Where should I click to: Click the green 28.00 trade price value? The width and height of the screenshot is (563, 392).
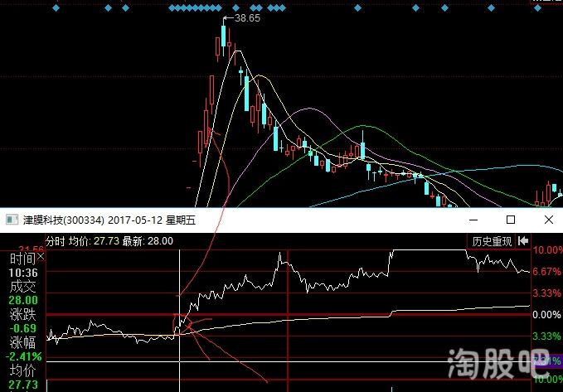tap(23, 301)
